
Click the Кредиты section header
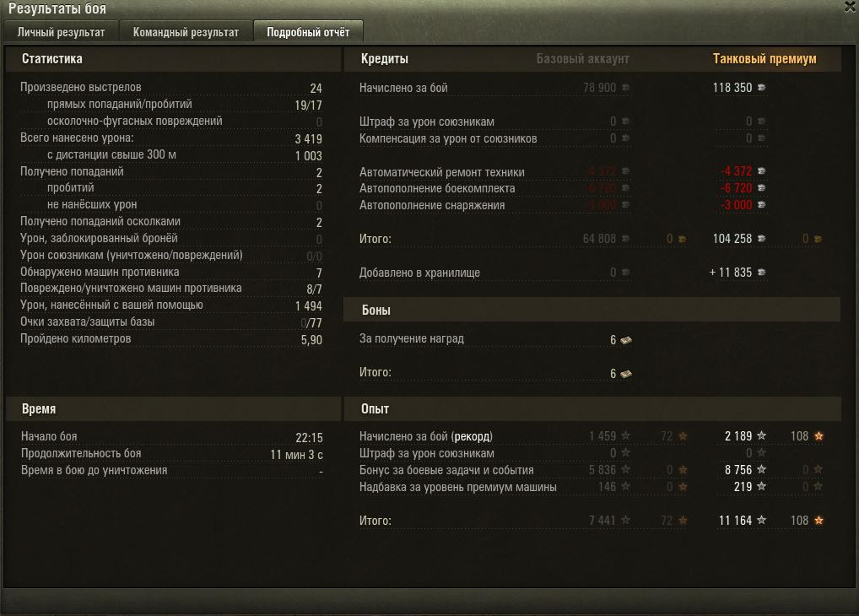pos(385,58)
